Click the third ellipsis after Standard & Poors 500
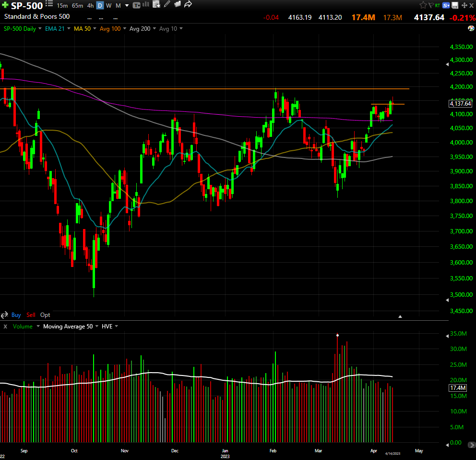476x460 pixels. (x=115, y=18)
